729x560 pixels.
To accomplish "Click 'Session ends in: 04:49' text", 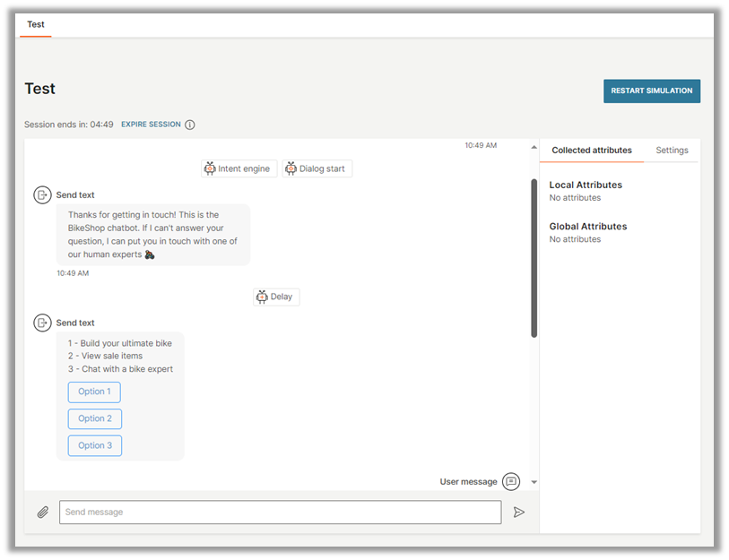I will point(69,125).
